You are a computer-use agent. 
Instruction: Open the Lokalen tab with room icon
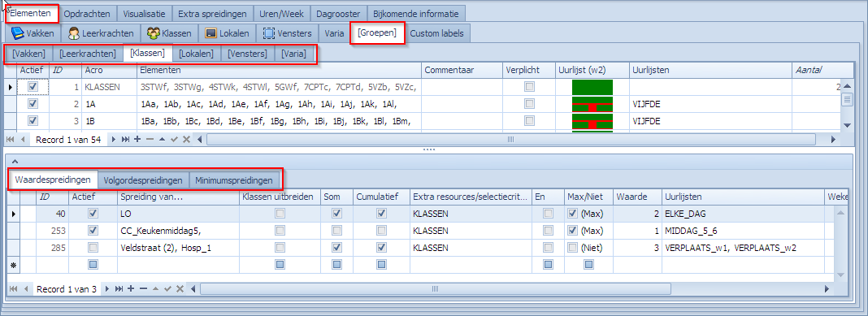tap(227, 33)
